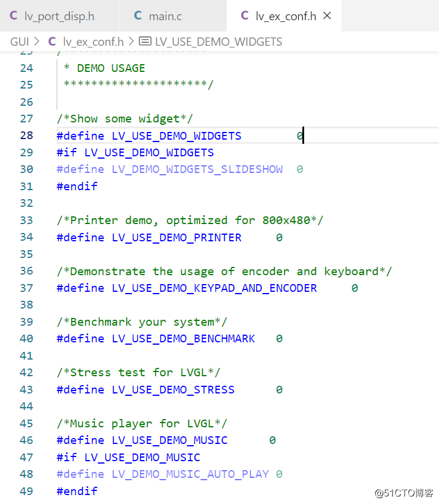Image resolution: width=439 pixels, height=504 pixels.
Task: Click LV_DEMO_WIDGETS_SLIDESHOW macro name
Action: [197, 169]
